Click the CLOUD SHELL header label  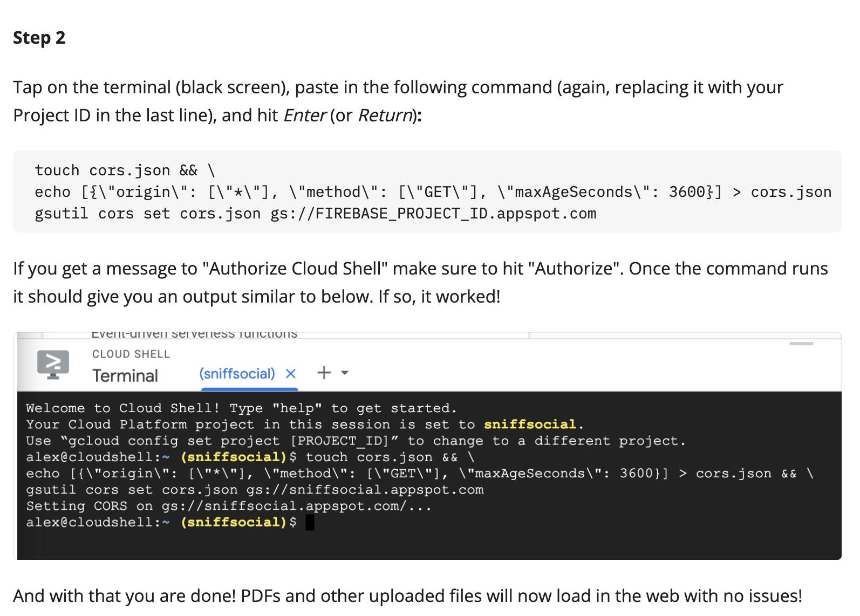coord(131,354)
